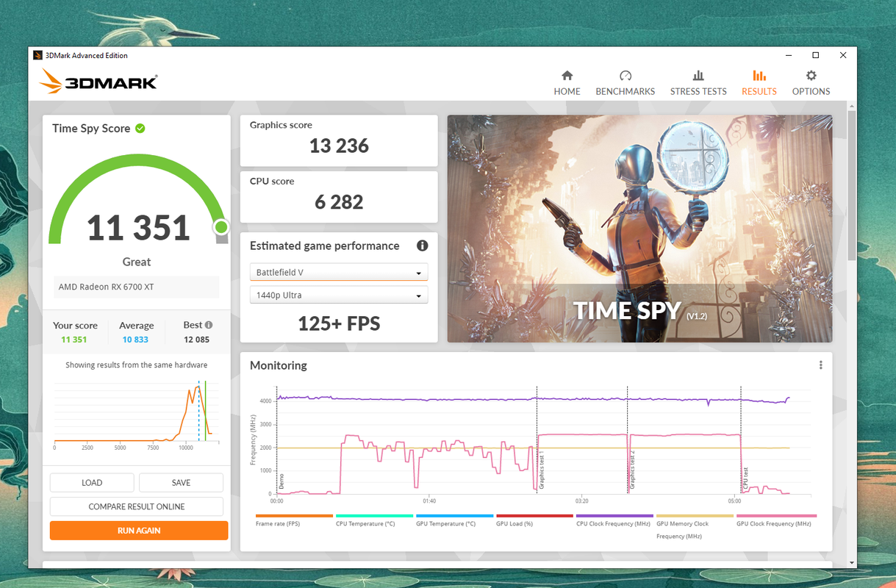Click the scrollbar down arrow
Viewport: 896px width, 588px height.
point(851,563)
